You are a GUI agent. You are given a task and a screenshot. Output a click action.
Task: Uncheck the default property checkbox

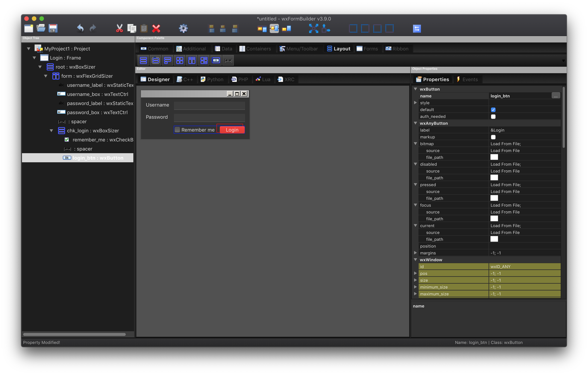(493, 110)
